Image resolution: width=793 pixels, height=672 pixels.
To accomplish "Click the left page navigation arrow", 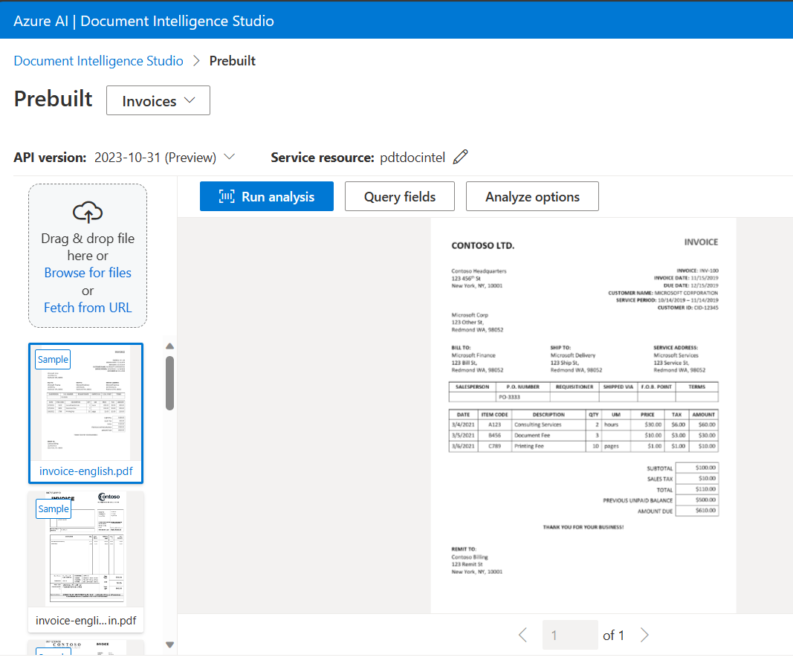I will tap(522, 635).
